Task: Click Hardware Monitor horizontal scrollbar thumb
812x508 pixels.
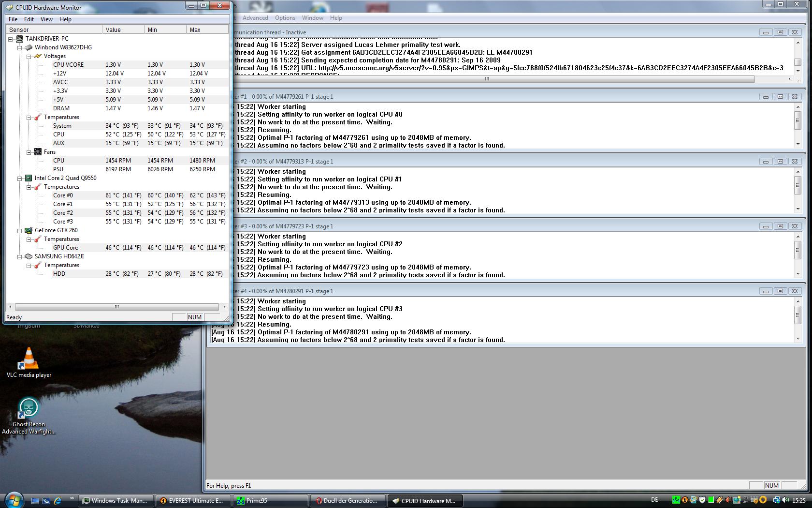Action: tap(116, 307)
